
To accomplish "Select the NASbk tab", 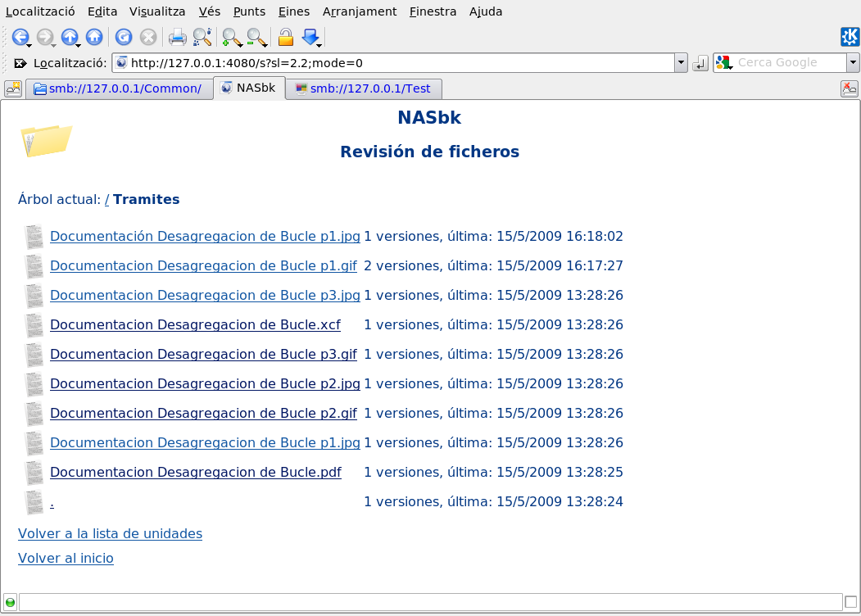I will click(x=249, y=88).
